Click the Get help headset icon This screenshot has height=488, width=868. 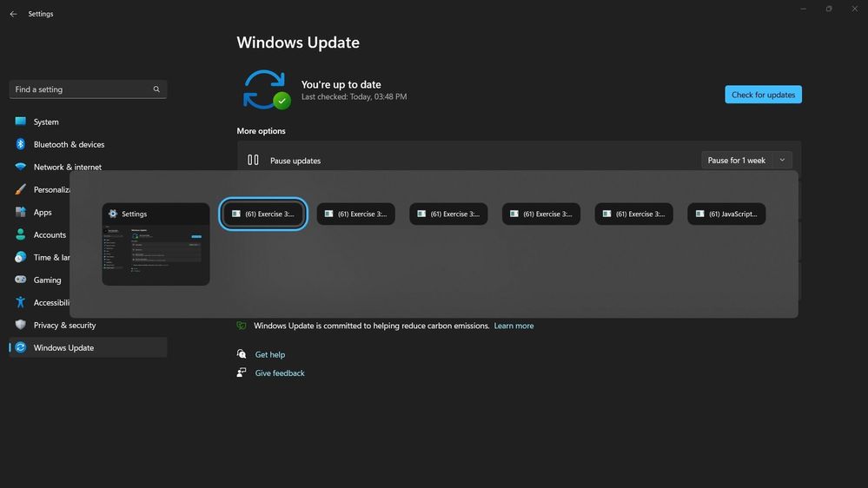tap(242, 354)
